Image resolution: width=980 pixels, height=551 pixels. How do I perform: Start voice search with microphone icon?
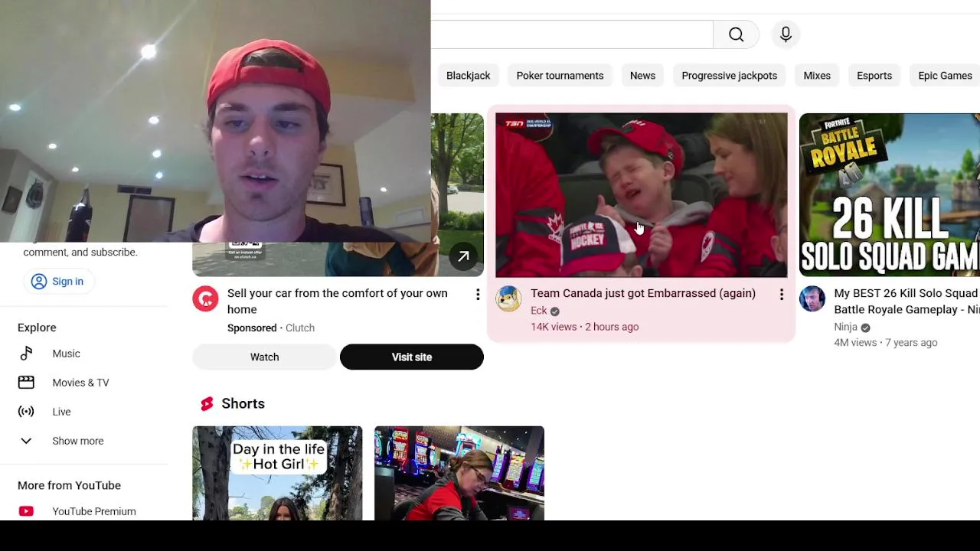(x=786, y=34)
